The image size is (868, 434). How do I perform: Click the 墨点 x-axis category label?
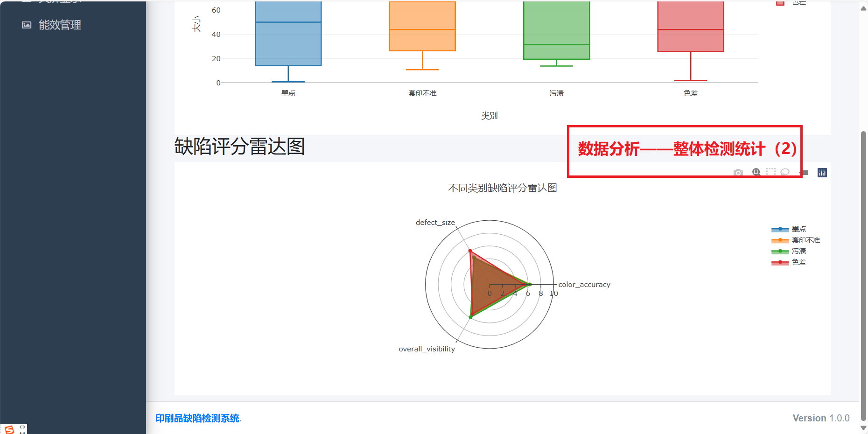point(288,93)
